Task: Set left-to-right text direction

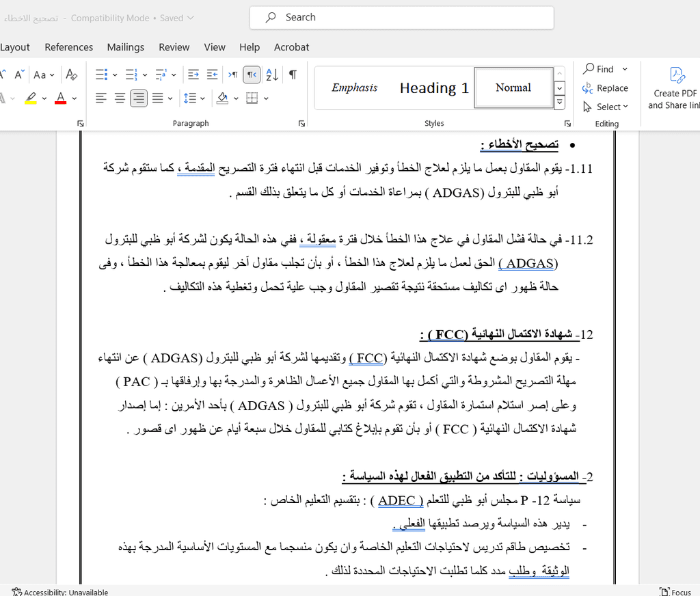Action: [233, 74]
